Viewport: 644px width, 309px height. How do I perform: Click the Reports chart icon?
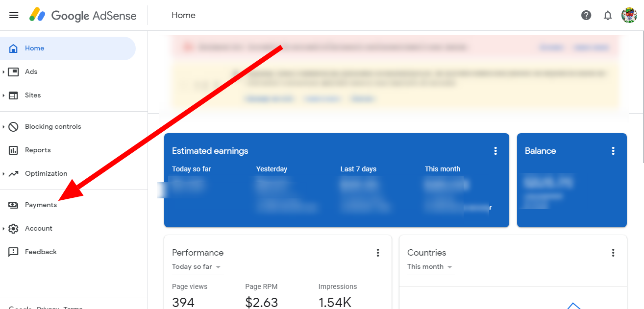(14, 150)
